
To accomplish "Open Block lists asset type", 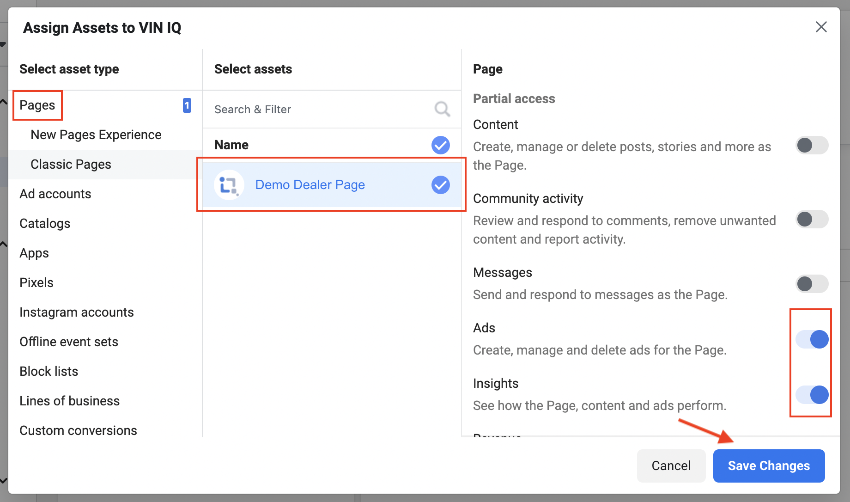I will 49,371.
